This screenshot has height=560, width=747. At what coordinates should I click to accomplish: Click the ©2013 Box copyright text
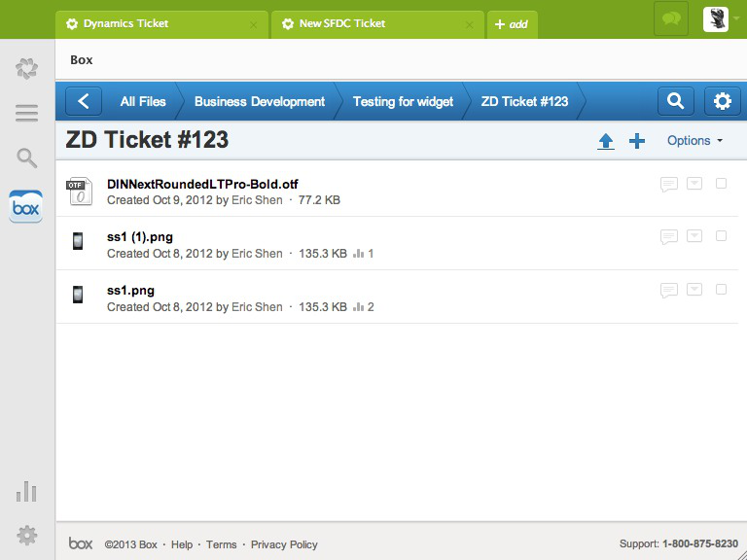(x=130, y=544)
